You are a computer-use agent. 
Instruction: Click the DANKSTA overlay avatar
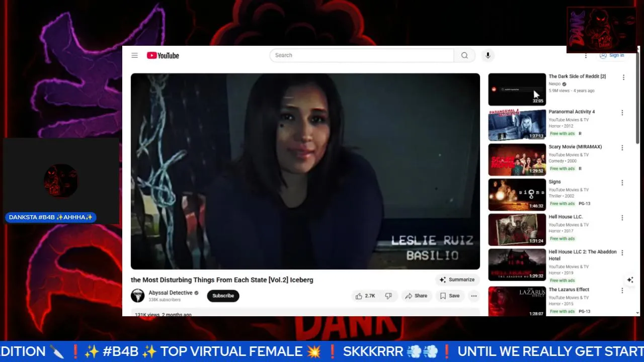61,181
